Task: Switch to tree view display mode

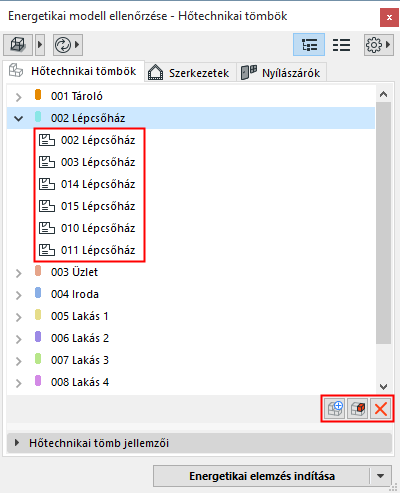Action: click(309, 45)
